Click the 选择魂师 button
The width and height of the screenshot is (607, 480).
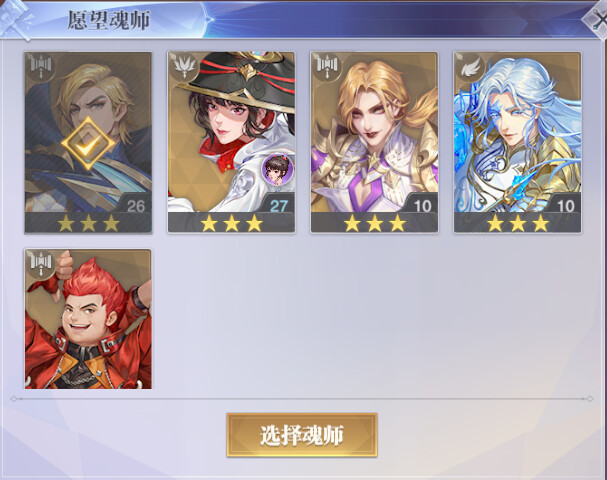coord(302,435)
